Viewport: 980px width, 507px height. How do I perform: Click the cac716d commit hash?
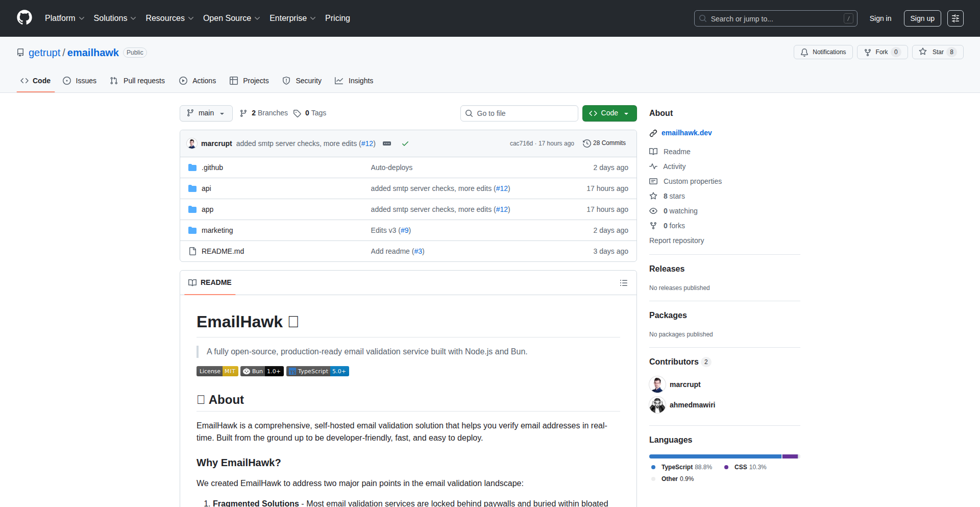click(x=521, y=143)
